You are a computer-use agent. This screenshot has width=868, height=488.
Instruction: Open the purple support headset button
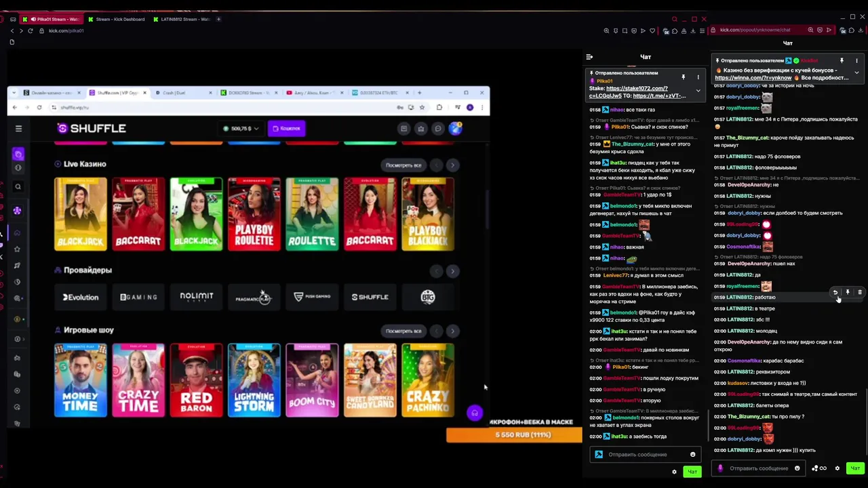click(475, 413)
